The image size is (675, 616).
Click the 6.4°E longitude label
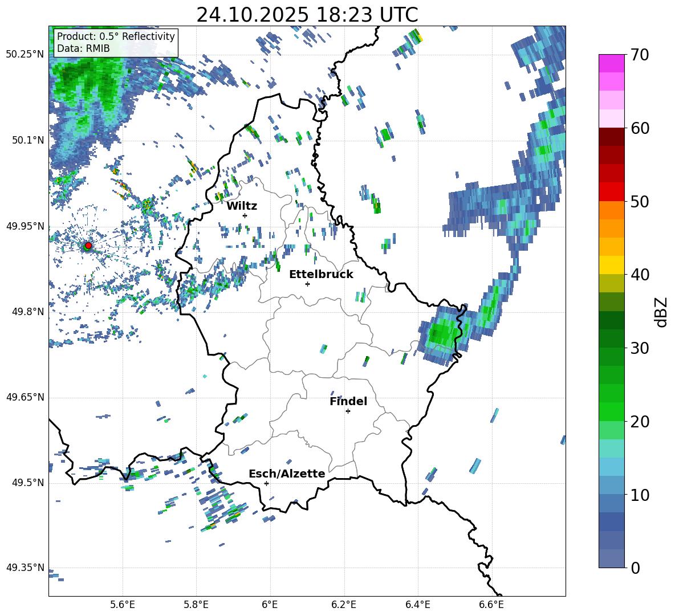[x=417, y=605]
